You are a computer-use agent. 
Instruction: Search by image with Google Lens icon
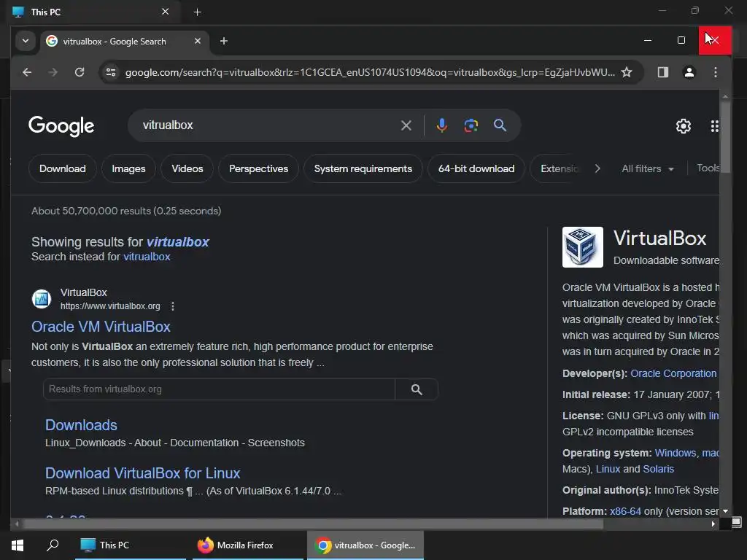click(x=471, y=125)
